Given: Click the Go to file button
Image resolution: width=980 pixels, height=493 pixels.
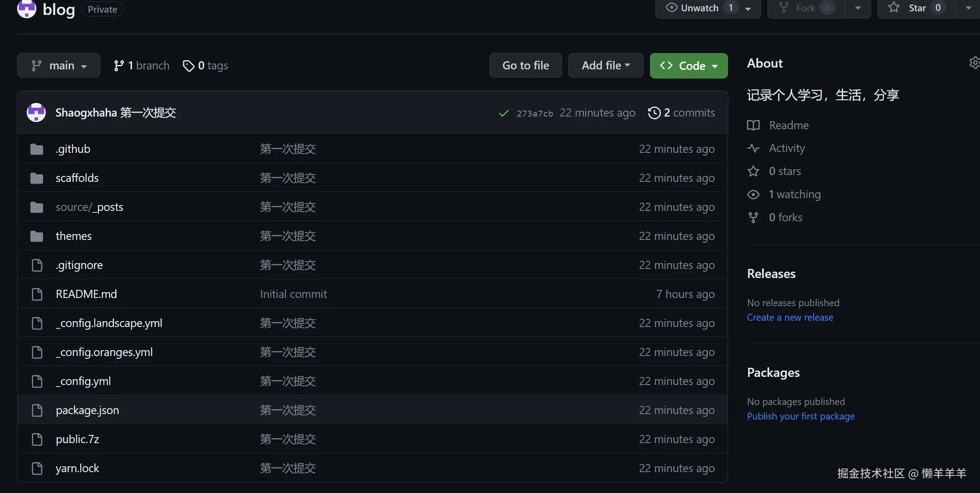Looking at the screenshot, I should [x=525, y=66].
